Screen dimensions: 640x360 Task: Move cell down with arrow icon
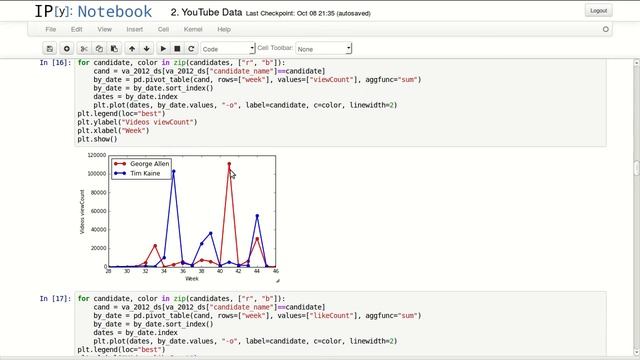[x=147, y=49]
